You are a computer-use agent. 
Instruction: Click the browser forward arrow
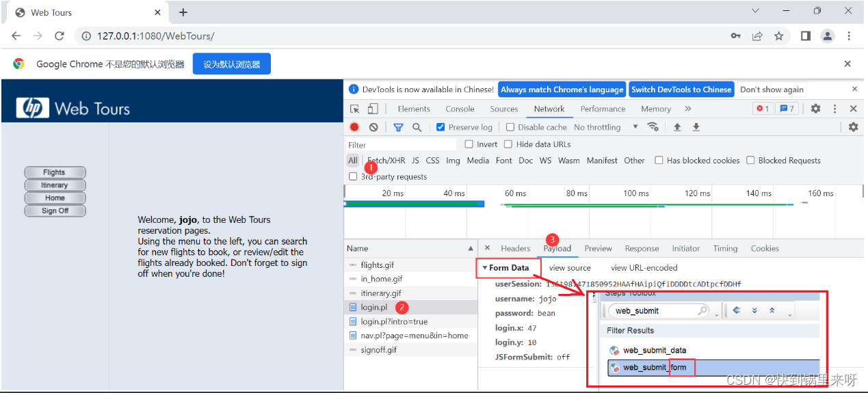pos(38,36)
